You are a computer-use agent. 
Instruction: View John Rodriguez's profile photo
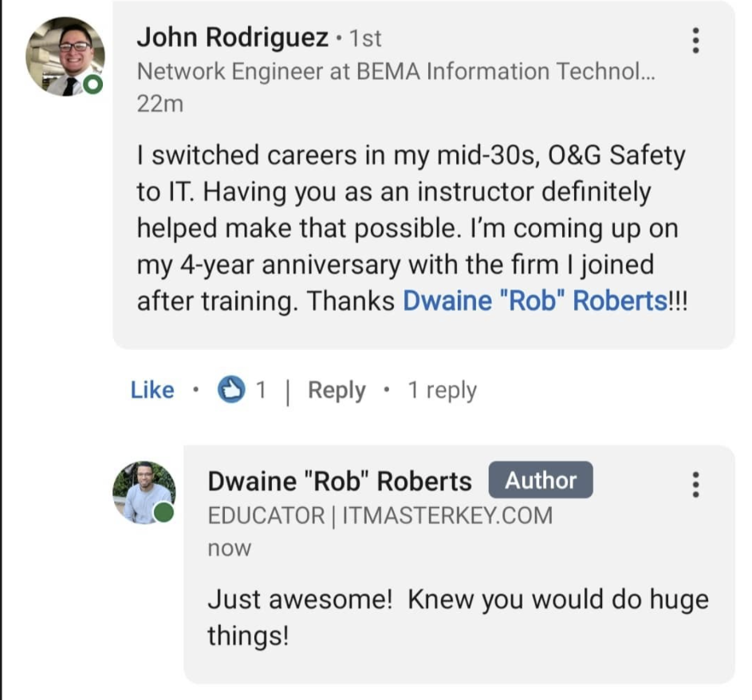(x=65, y=57)
